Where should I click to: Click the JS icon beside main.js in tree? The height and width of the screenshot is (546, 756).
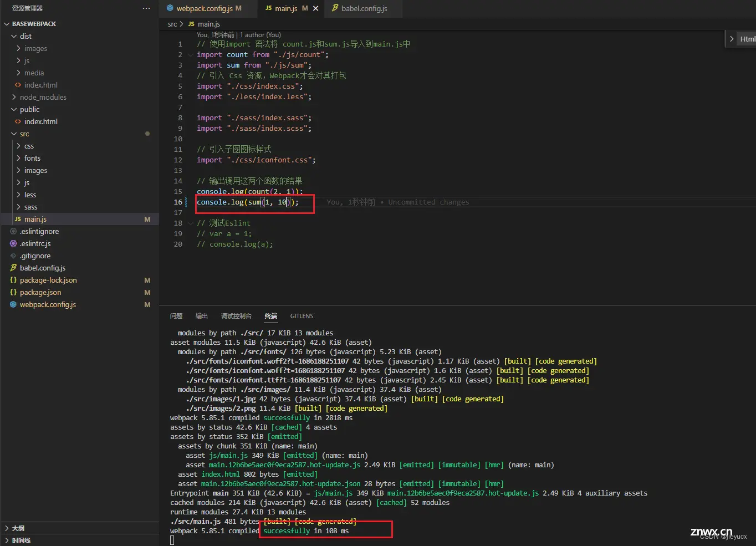point(18,219)
